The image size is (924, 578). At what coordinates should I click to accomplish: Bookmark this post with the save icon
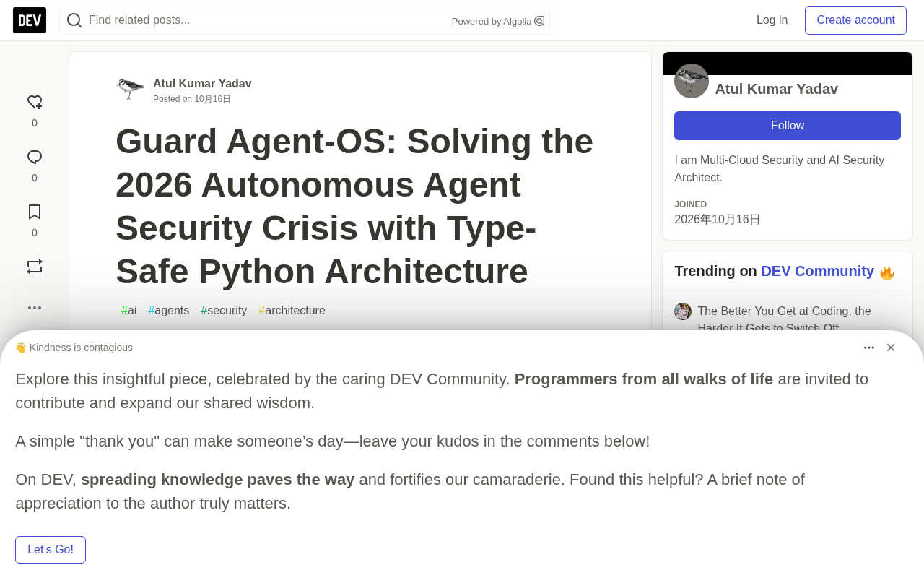[x=35, y=212]
